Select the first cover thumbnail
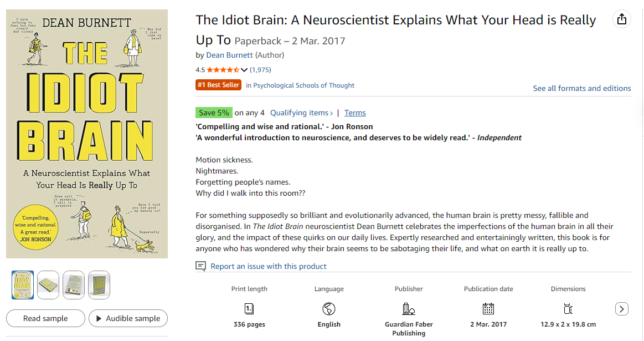644x341 pixels. 23,284
